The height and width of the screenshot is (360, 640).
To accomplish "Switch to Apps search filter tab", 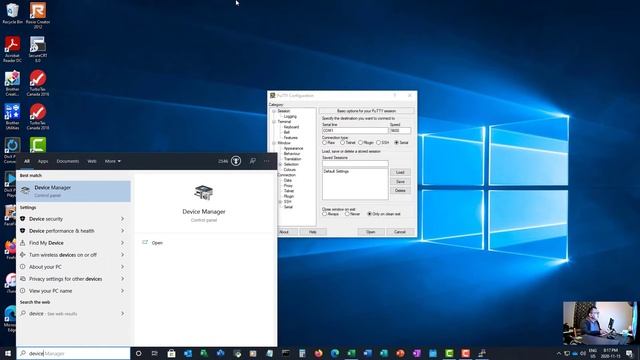I will click(x=43, y=161).
